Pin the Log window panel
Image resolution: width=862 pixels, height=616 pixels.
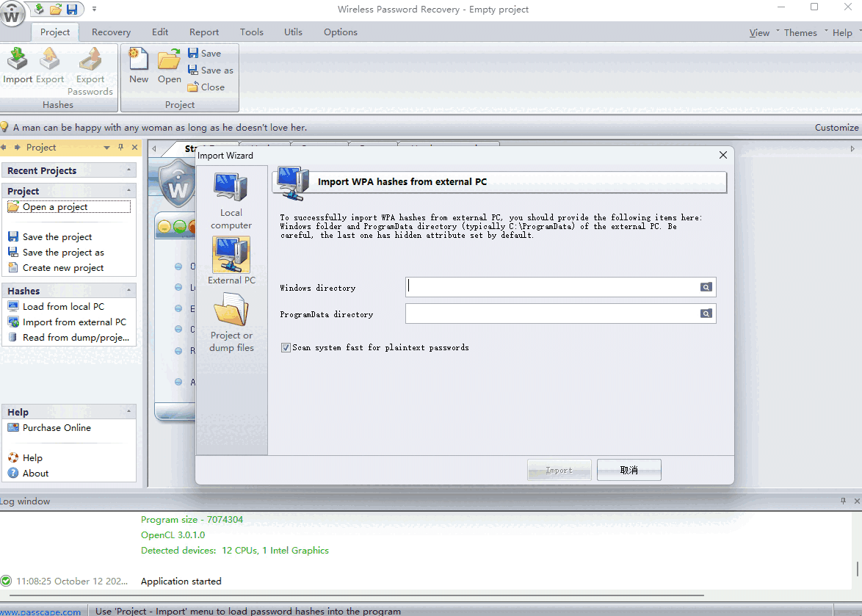(843, 501)
